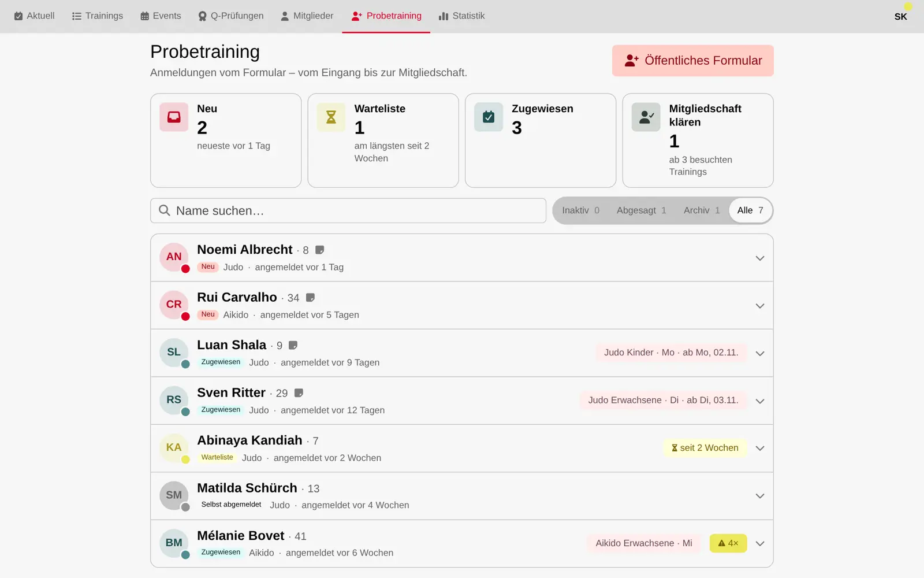
Task: Focus the Name suchen search field
Action: (348, 211)
